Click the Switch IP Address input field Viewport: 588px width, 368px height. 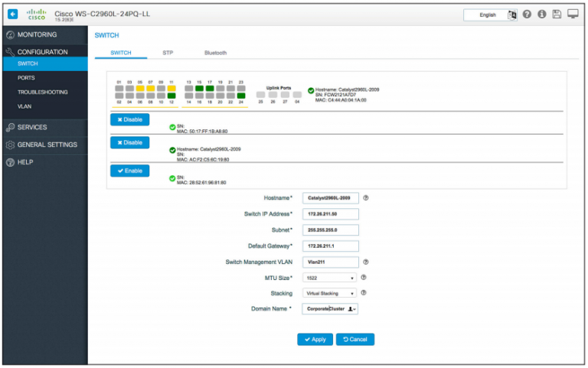(331, 213)
